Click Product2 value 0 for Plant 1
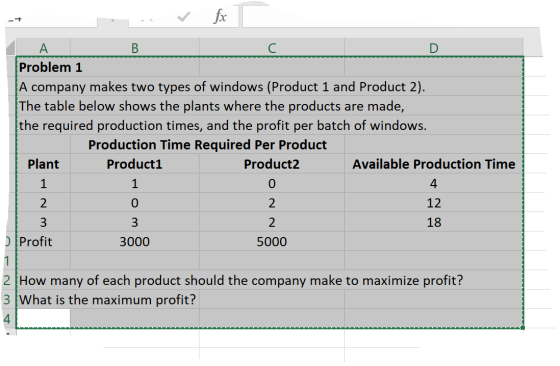 (272, 184)
